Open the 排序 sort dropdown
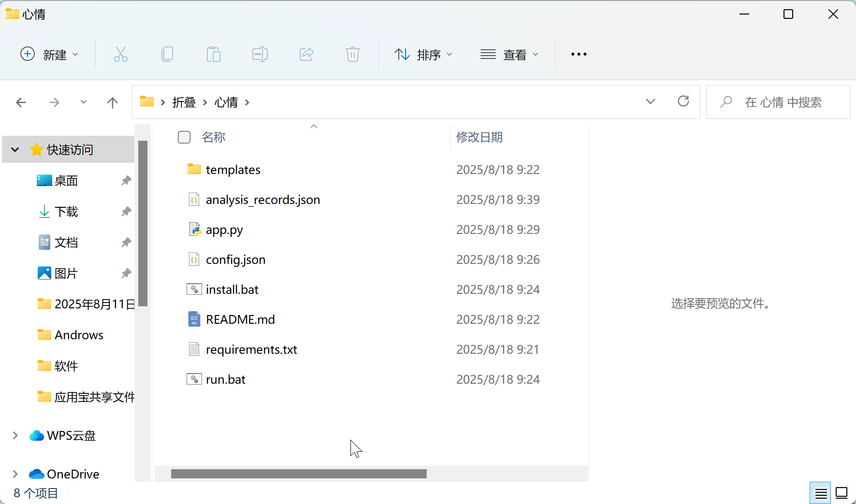Screen dimensions: 856x504 click(423, 54)
